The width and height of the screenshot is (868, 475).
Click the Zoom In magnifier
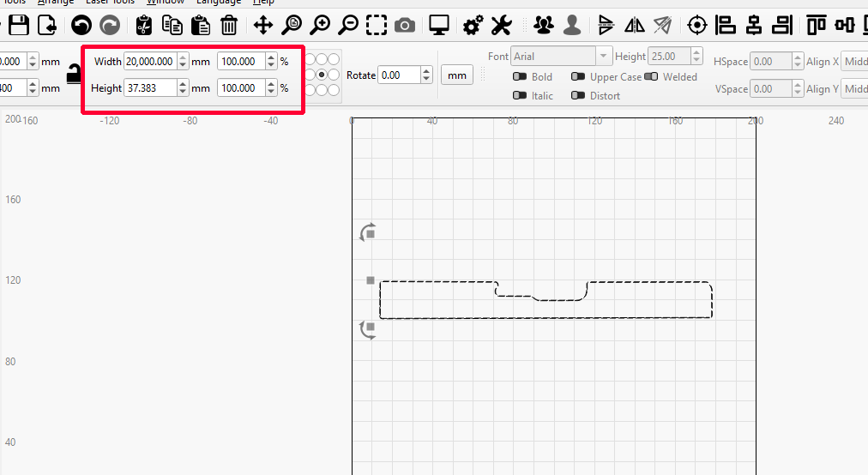tap(320, 25)
